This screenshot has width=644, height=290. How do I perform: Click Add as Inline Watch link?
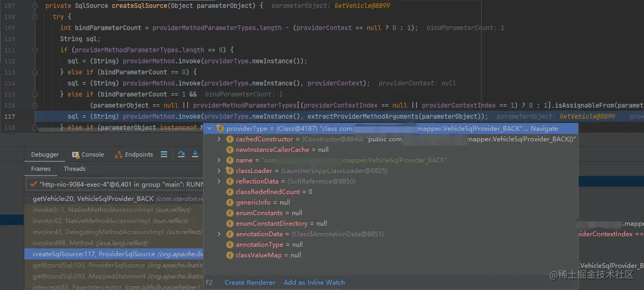pyautogui.click(x=314, y=283)
